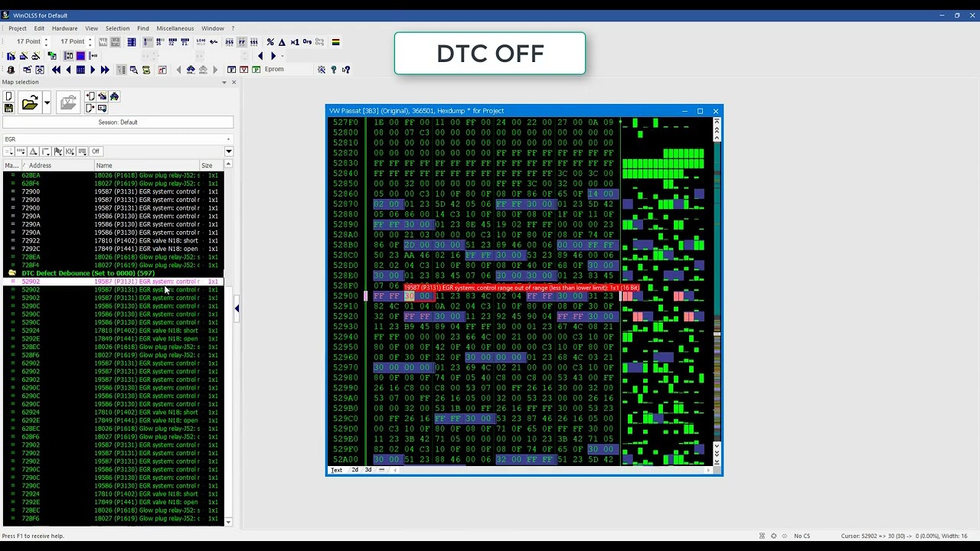
Task: Select the highlighted 52902 P3131 map row
Action: pyautogui.click(x=113, y=282)
